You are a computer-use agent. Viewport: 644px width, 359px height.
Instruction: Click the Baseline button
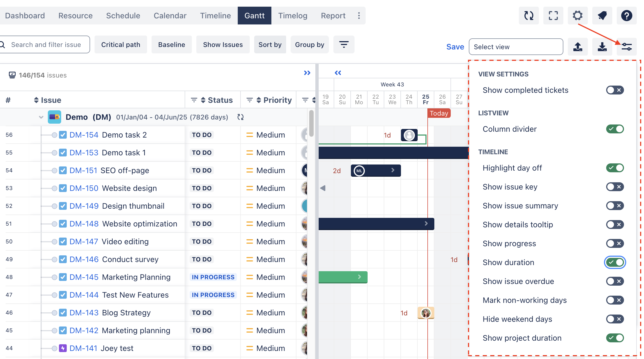coord(172,44)
